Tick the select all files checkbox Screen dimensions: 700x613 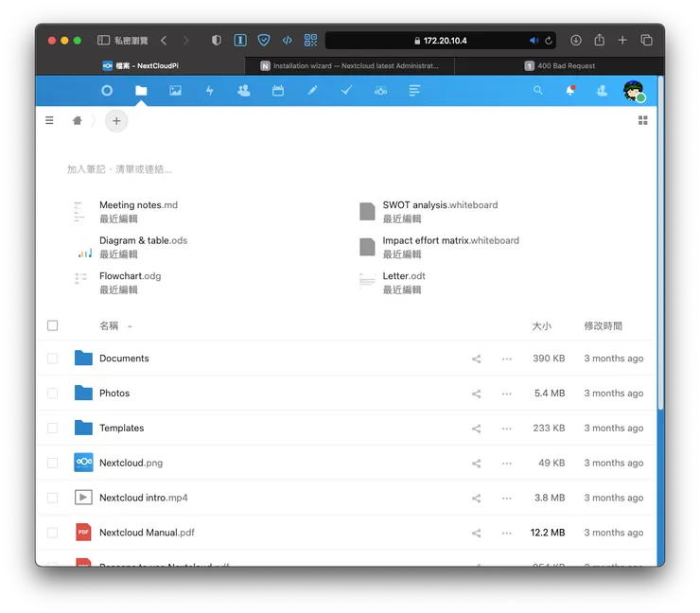pyautogui.click(x=53, y=325)
